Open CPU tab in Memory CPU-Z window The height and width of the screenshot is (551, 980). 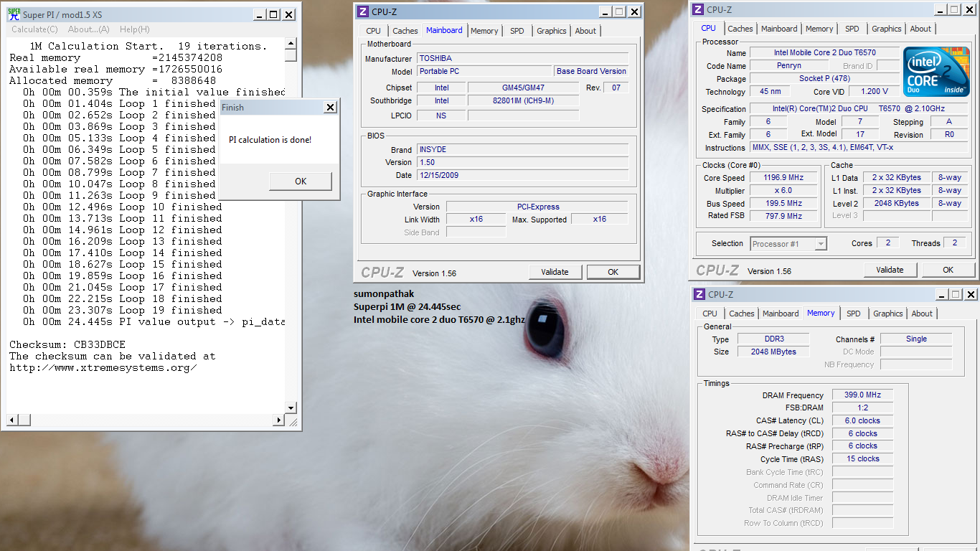coord(710,314)
